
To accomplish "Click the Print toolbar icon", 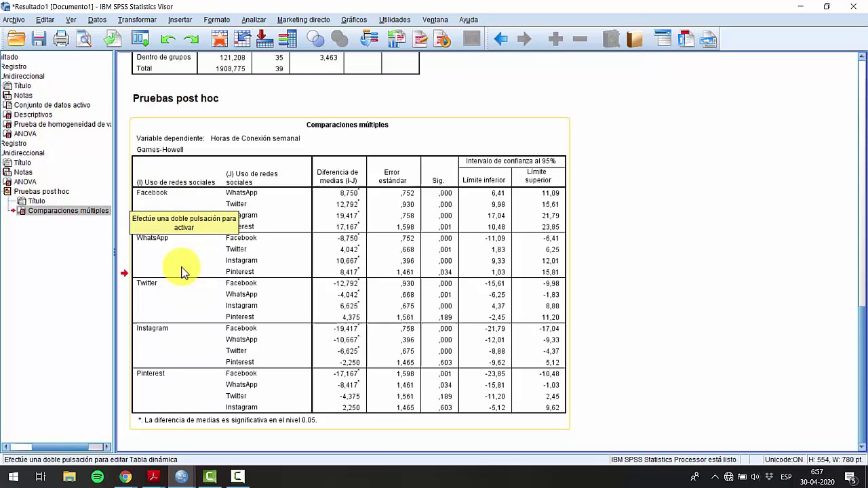I will 61,39.
